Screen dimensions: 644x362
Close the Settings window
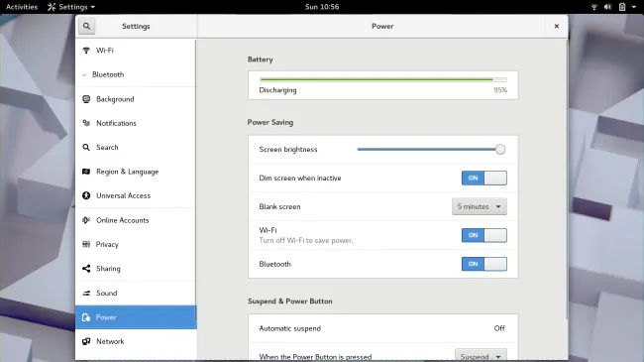click(x=557, y=26)
